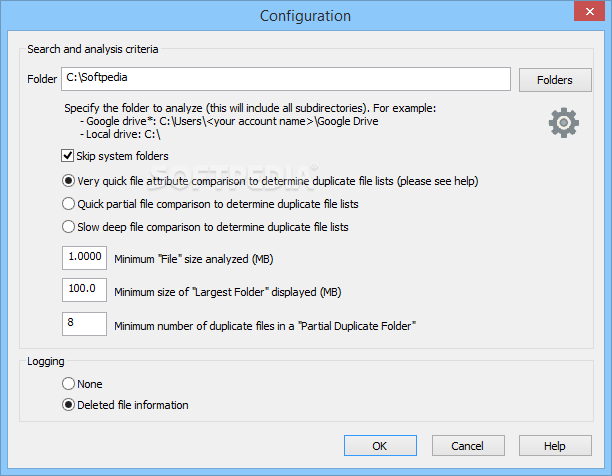Toggle the Skip system folders checkbox

coord(68,156)
